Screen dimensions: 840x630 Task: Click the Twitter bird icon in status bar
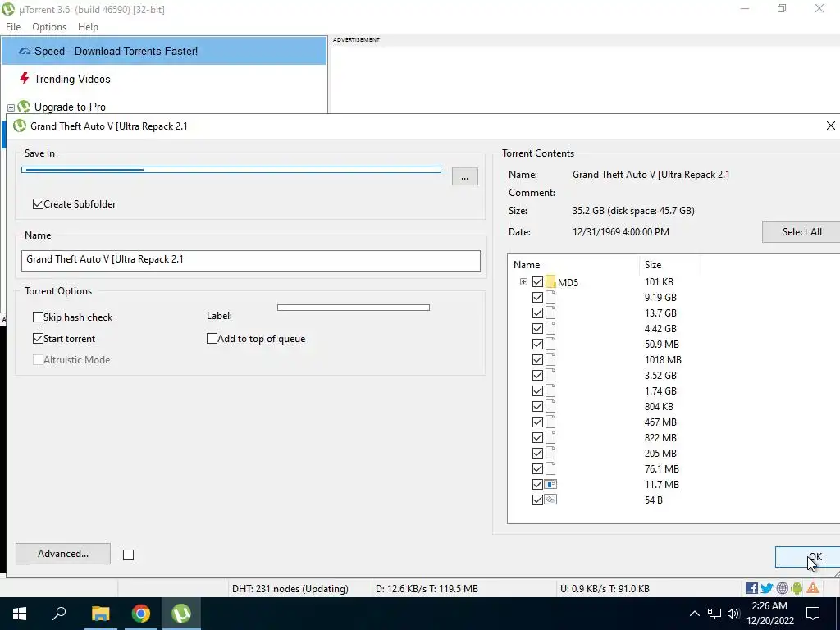[767, 588]
